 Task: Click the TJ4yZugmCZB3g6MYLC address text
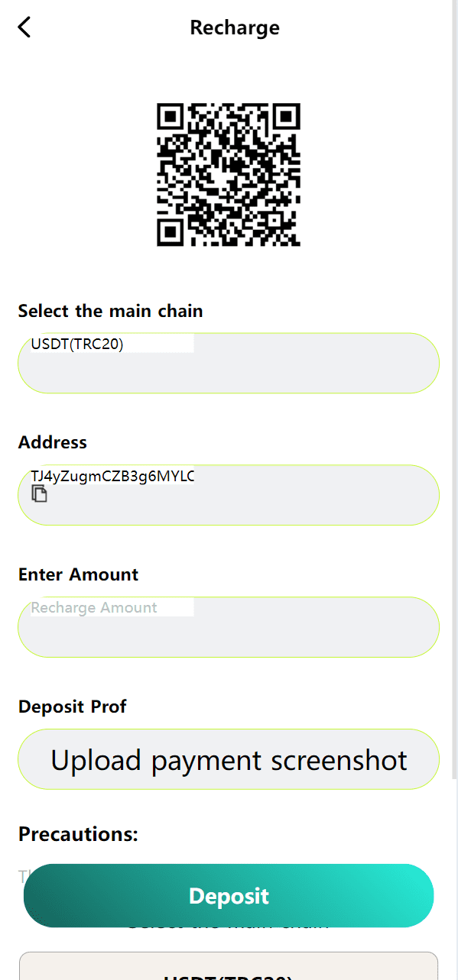click(x=112, y=477)
